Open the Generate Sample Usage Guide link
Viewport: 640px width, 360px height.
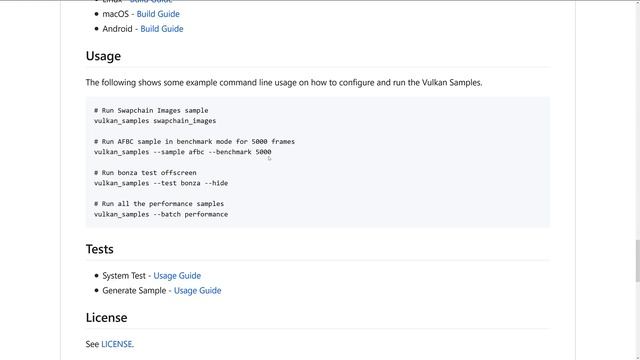point(198,291)
